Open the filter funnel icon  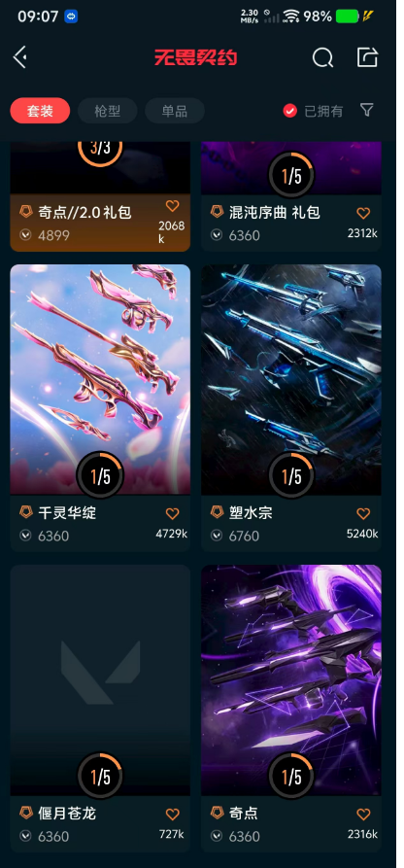point(366,110)
